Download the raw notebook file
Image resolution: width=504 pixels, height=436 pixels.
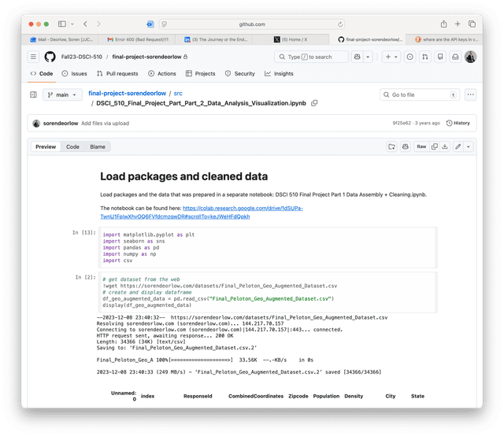(443, 146)
